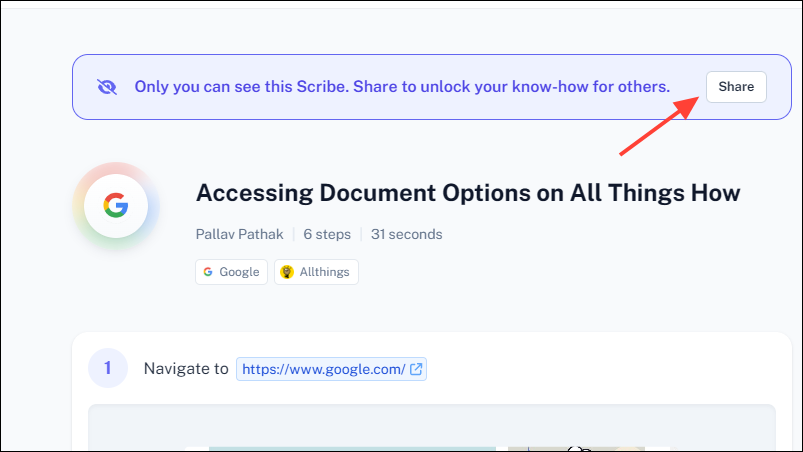Click the author name Pallav Pathak

coord(239,234)
